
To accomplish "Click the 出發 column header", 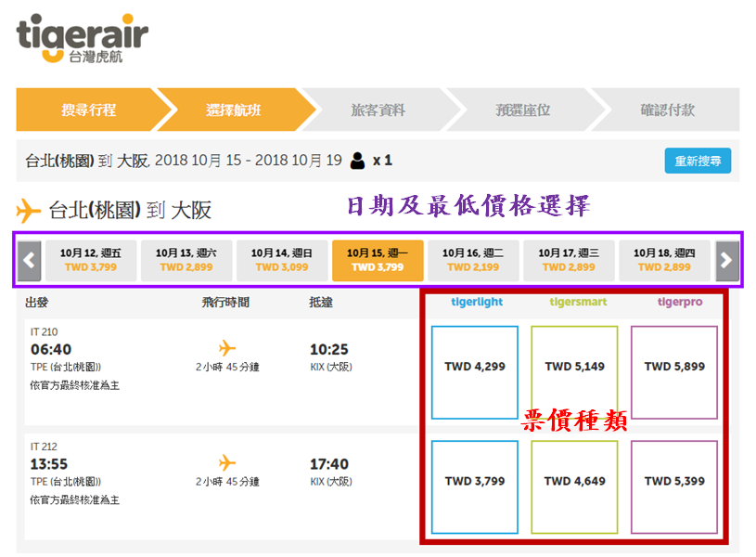I will [x=37, y=303].
